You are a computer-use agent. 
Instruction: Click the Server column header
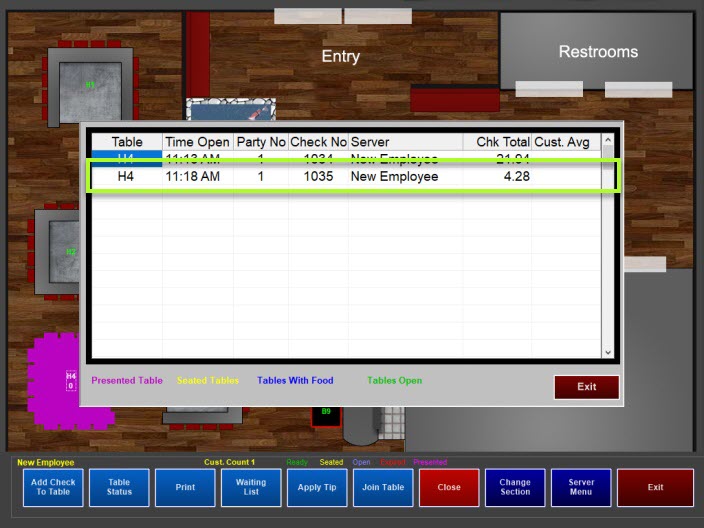(404, 142)
